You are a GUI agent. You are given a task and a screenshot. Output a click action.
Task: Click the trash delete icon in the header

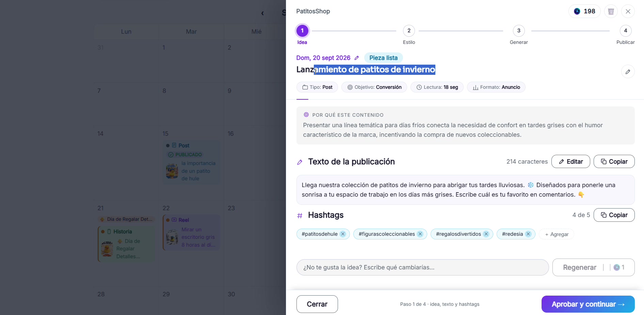tap(611, 11)
